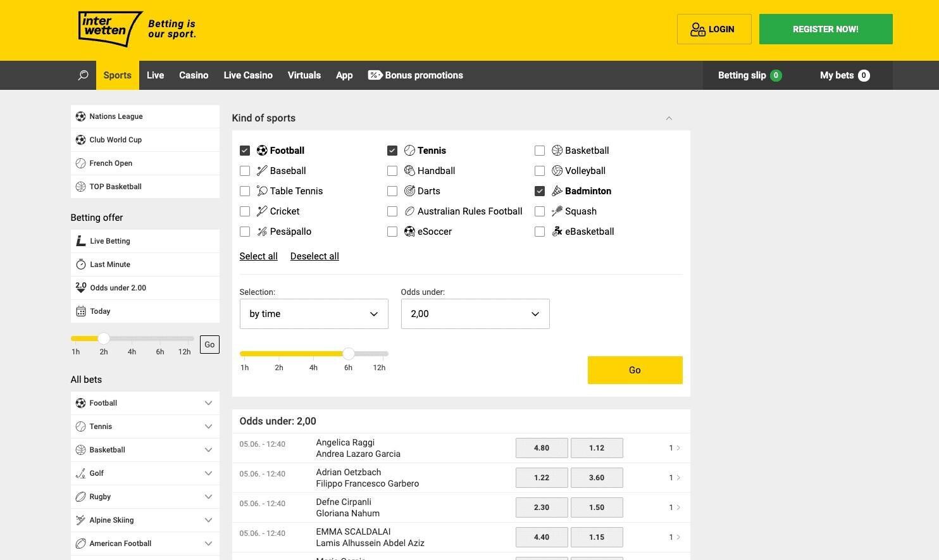Screen dimensions: 939x560
Task: Open the Odds under 2,00 dropdown
Action: coord(475,314)
